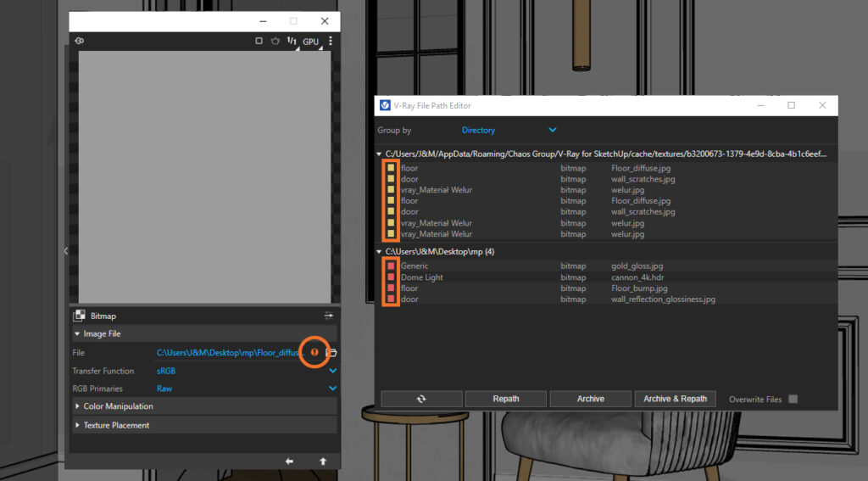Enable the Overwrite Files checkbox
Image resolution: width=868 pixels, height=481 pixels.
[x=793, y=399]
